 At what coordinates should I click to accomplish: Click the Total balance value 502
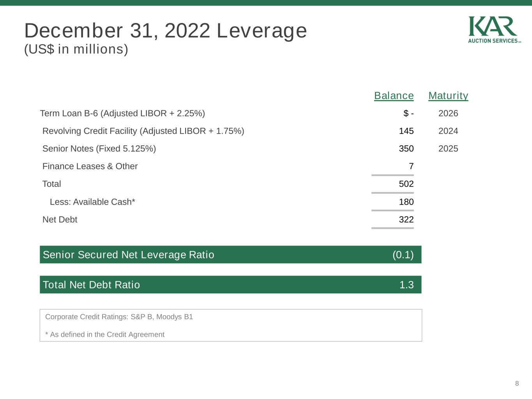[x=406, y=184]
